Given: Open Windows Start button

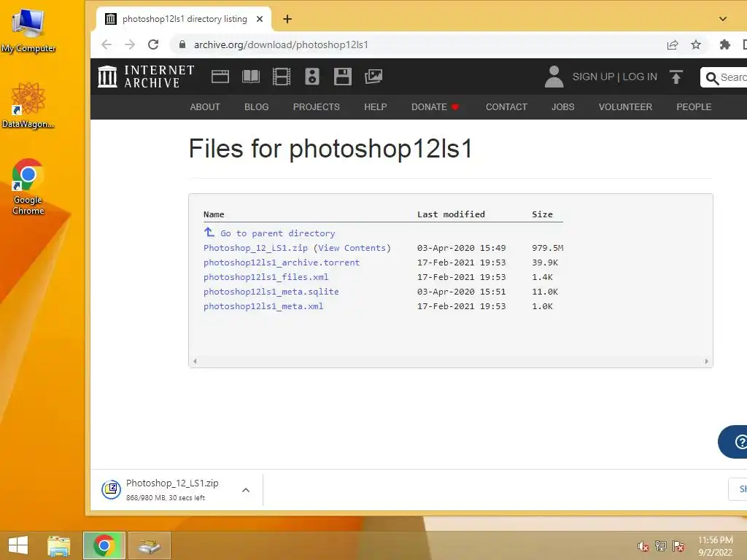Looking at the screenshot, I should (18, 545).
